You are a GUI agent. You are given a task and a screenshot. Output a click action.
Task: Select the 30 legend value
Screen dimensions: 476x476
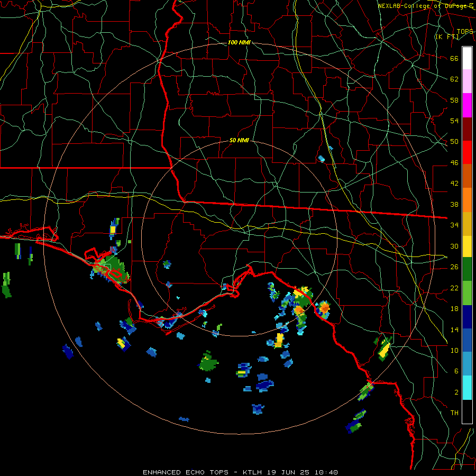click(454, 246)
